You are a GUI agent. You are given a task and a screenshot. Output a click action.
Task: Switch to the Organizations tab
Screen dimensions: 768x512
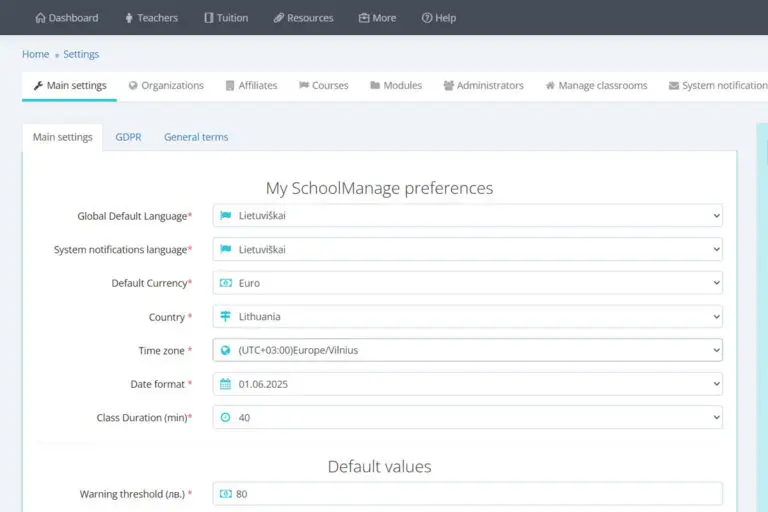click(166, 86)
